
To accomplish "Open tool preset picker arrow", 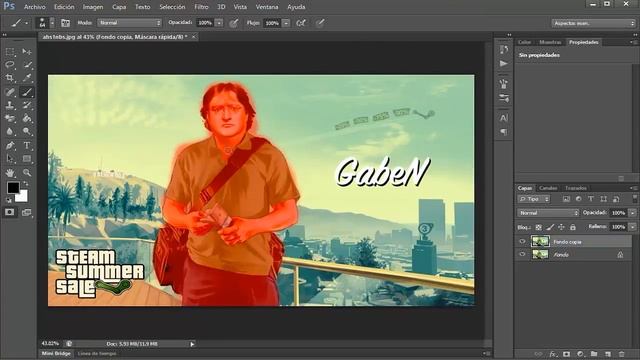I will pos(27,23).
